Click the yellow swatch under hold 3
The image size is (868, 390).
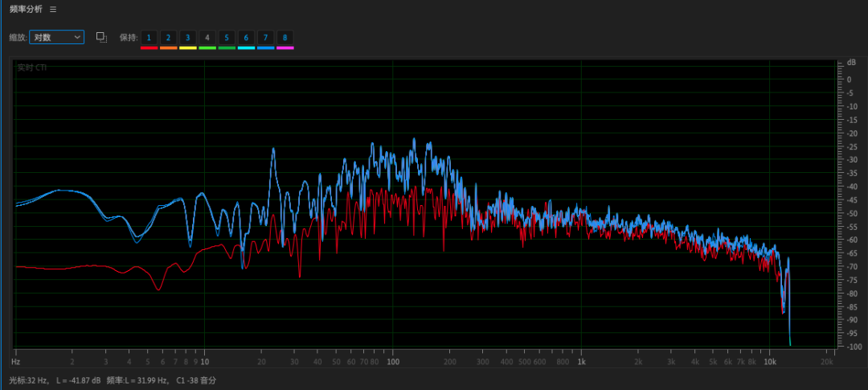[x=187, y=48]
